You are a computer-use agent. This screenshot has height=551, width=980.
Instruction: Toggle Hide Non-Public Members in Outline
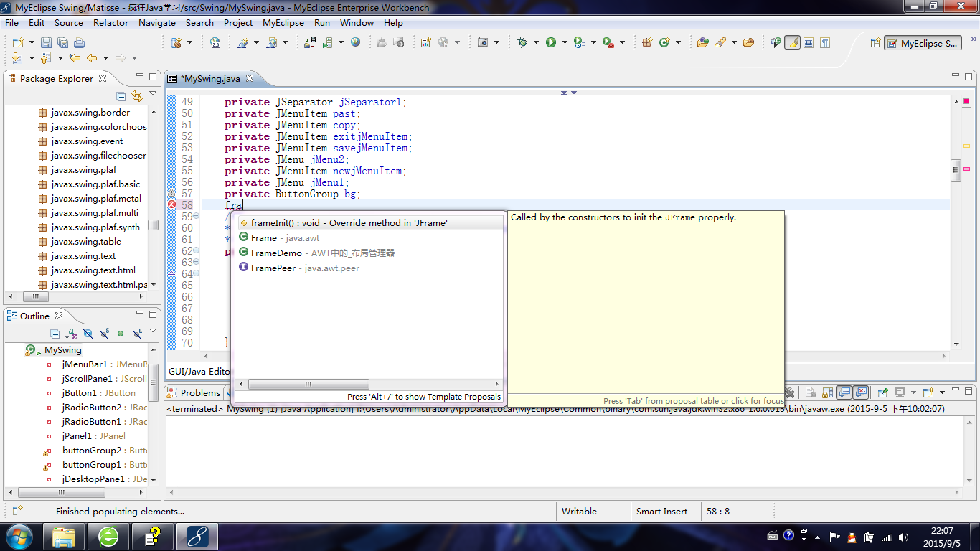tap(121, 334)
